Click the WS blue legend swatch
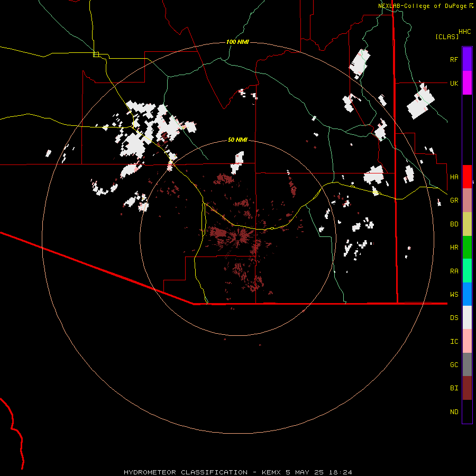The height and width of the screenshot is (476, 476). coord(467,294)
